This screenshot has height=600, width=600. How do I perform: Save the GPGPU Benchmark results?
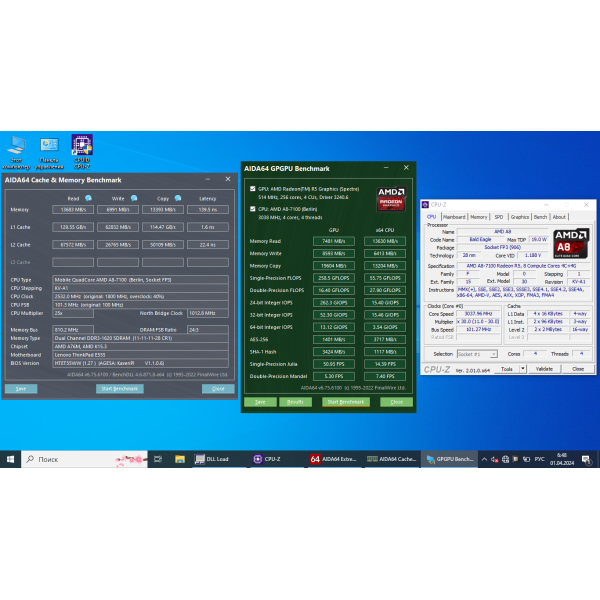point(260,402)
